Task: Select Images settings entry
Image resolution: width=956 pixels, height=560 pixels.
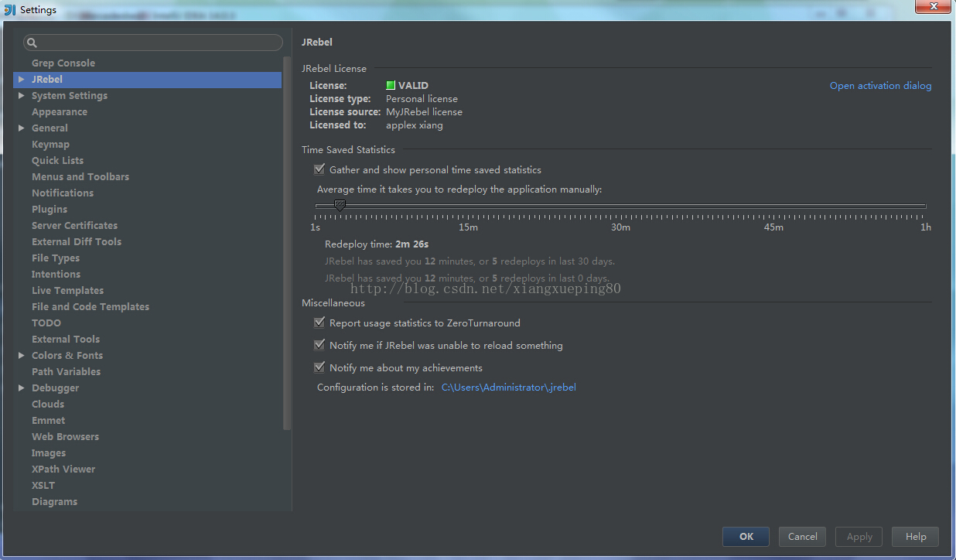Action: coord(49,453)
